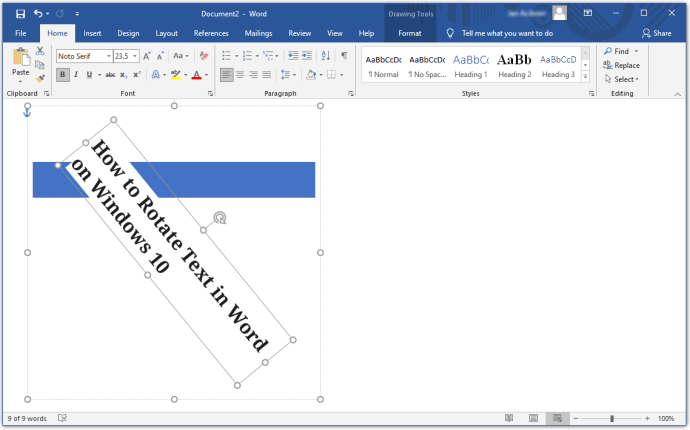Start a bulleted list
This screenshot has height=430, width=690.
226,56
